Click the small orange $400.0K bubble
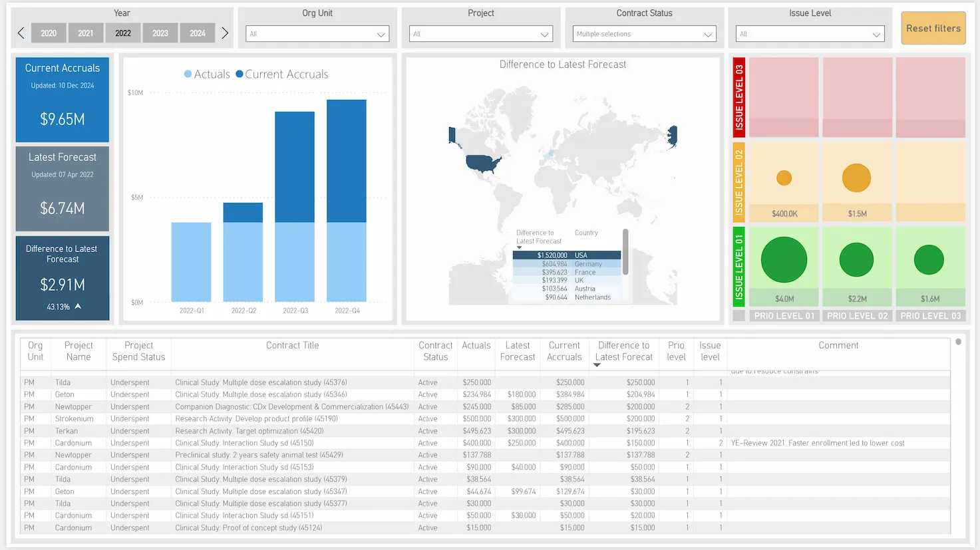The height and width of the screenshot is (550, 980). point(784,178)
